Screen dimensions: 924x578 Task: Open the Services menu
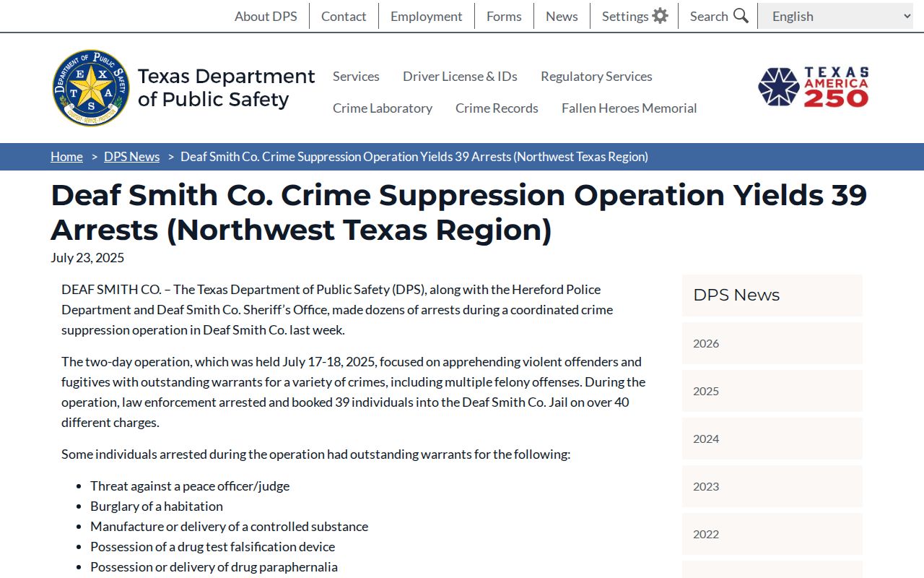point(356,76)
